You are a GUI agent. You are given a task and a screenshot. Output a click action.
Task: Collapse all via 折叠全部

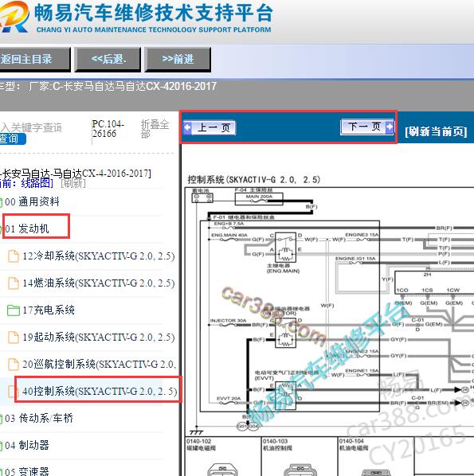(x=155, y=129)
